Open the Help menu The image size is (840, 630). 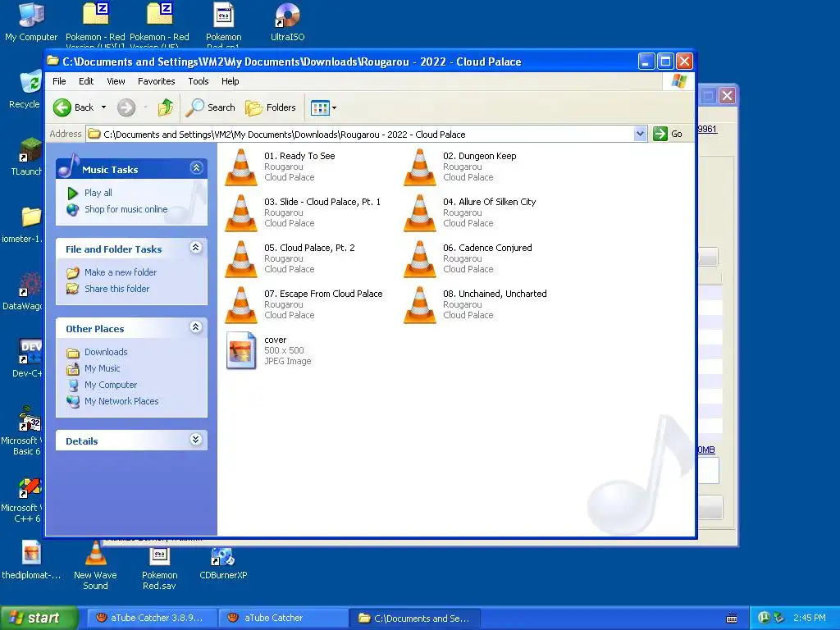[231, 81]
